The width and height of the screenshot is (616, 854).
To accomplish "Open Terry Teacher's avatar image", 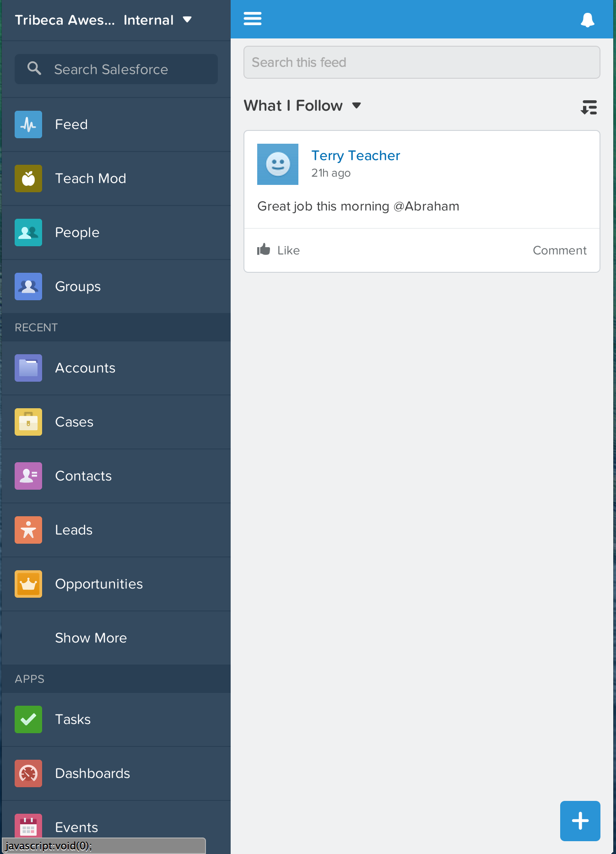I will [x=278, y=164].
